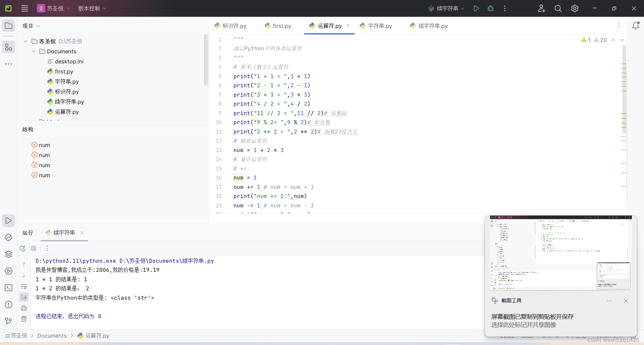This screenshot has height=345, width=644.
Task: Show more tool windows ellipsis in left sidebar
Action: (x=9, y=64)
